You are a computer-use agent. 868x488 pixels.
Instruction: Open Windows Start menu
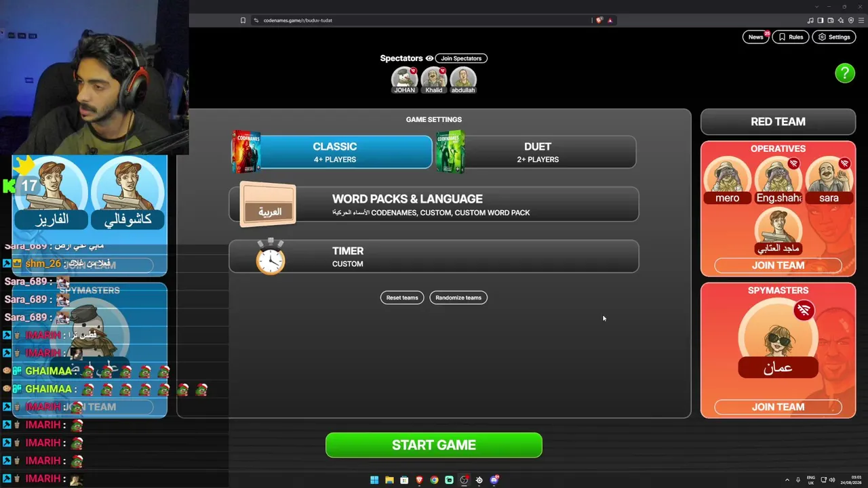[x=374, y=480]
